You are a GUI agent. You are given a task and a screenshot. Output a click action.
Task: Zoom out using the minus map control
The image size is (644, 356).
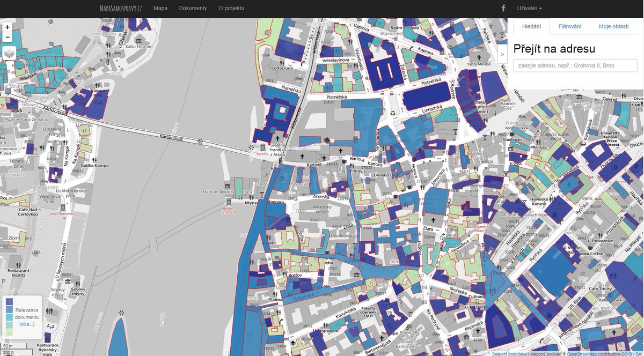click(7, 36)
